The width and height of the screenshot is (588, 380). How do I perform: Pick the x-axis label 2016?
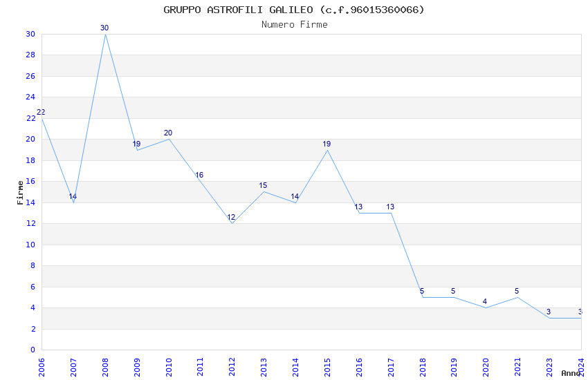[x=359, y=368]
